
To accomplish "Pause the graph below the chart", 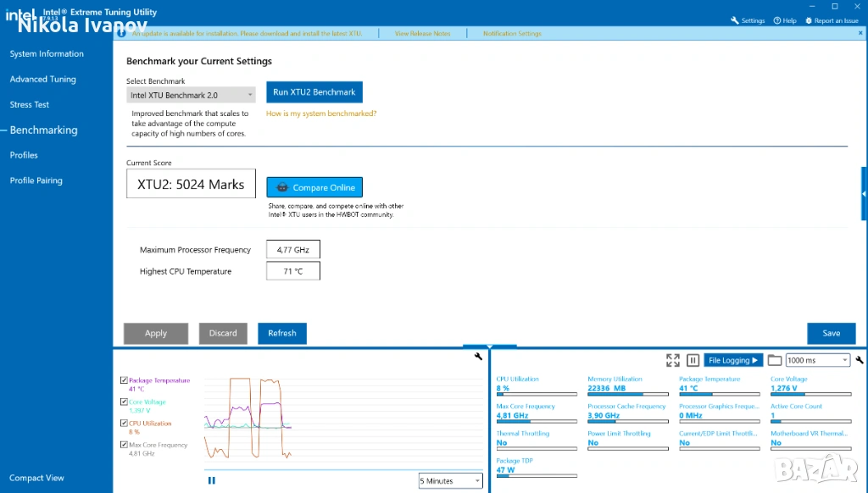I will [x=211, y=480].
